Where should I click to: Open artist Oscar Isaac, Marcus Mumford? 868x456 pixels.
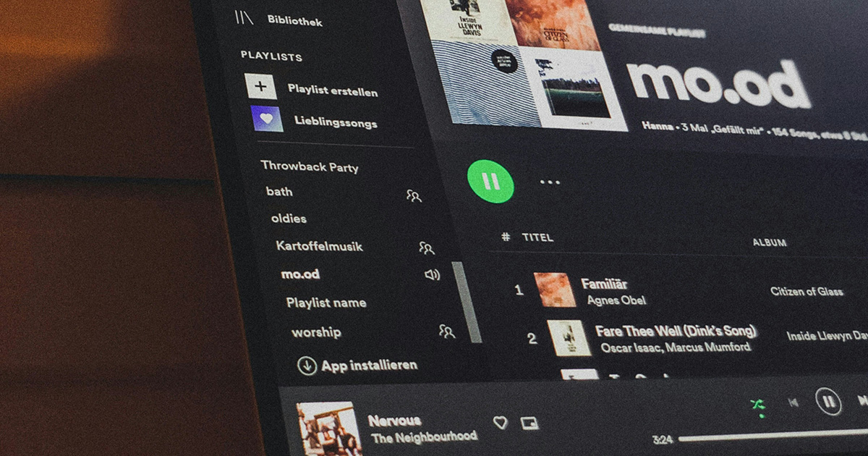pos(676,347)
